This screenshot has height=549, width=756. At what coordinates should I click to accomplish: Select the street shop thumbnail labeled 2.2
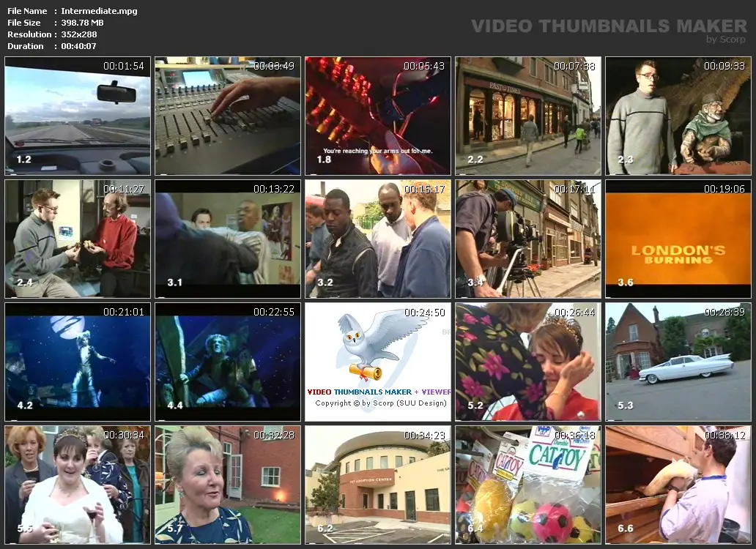(x=528, y=116)
